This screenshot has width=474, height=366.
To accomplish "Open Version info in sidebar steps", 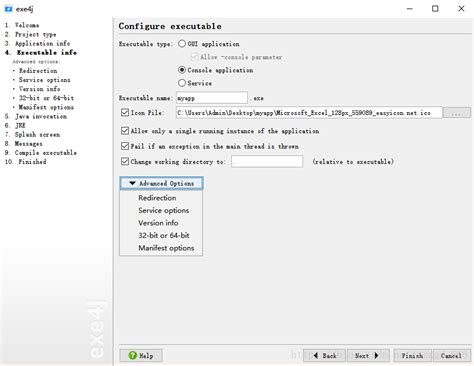I will pyautogui.click(x=39, y=89).
